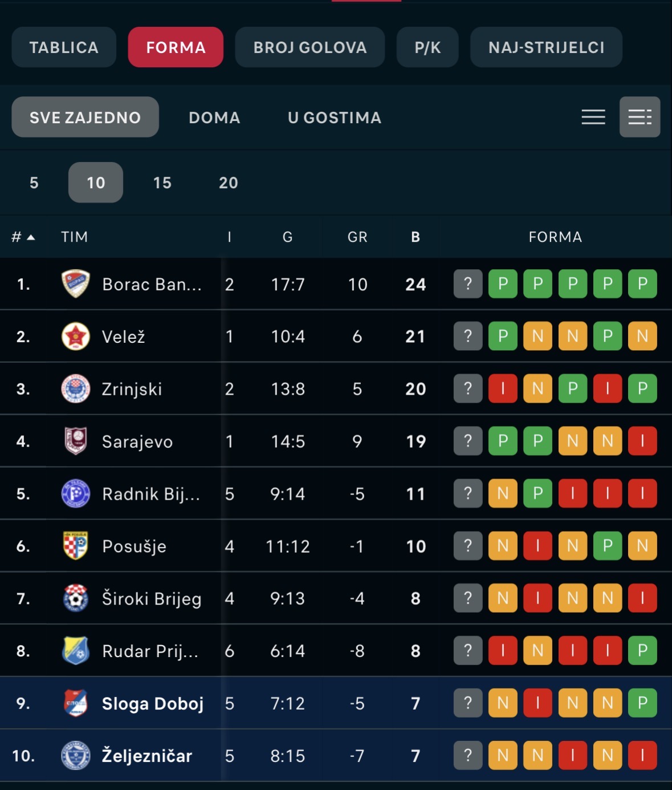
Task: Click the Sarajevo club crest
Action: click(76, 441)
